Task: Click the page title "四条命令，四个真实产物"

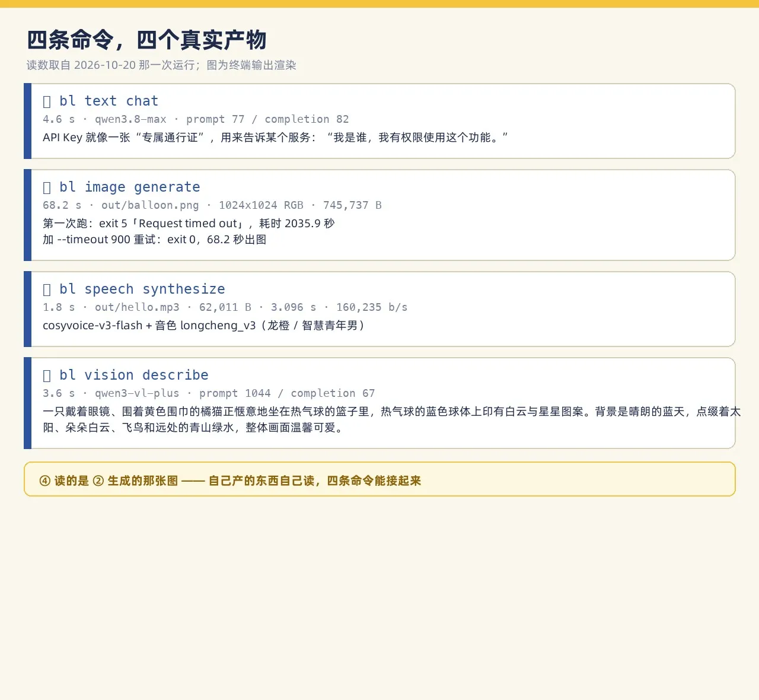Action: (x=146, y=40)
